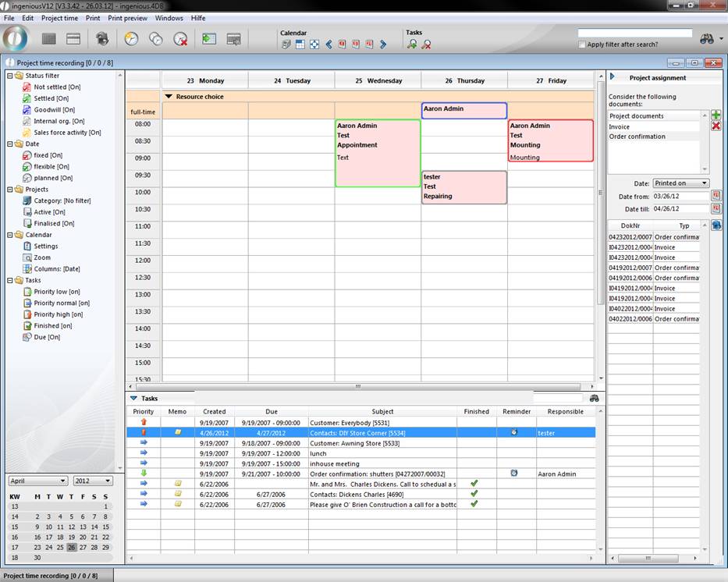Open the Project time menu

pos(59,18)
